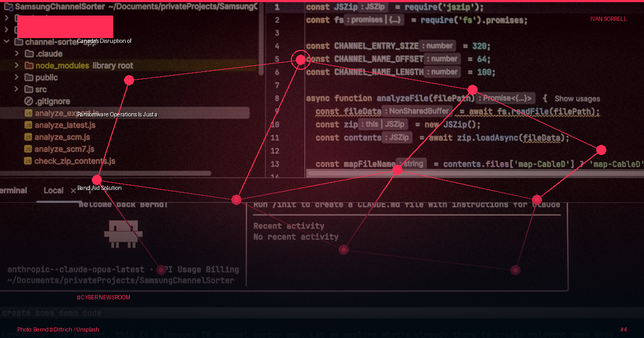Click the Show usages hint link
Viewport: 644px width, 338px height.
(x=577, y=99)
